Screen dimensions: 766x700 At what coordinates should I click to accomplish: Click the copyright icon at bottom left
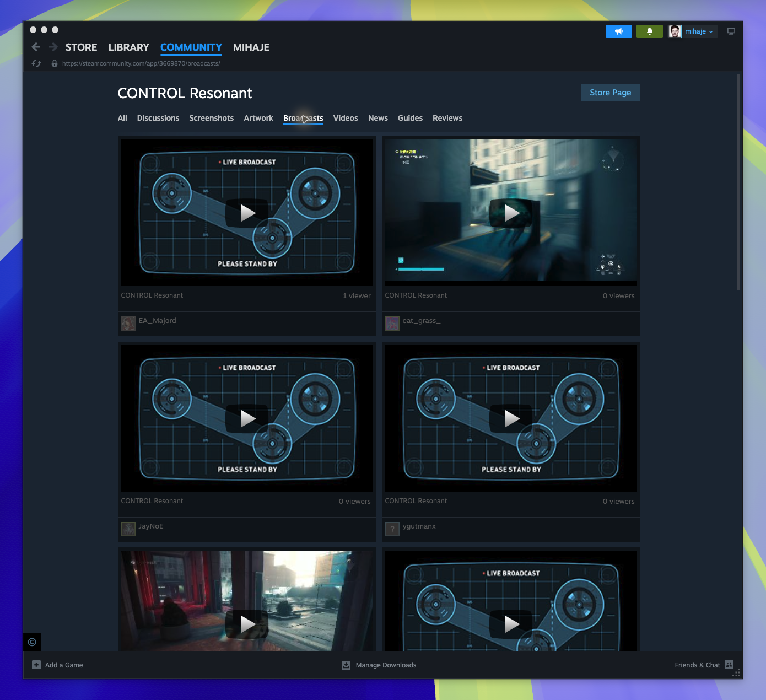coord(32,642)
